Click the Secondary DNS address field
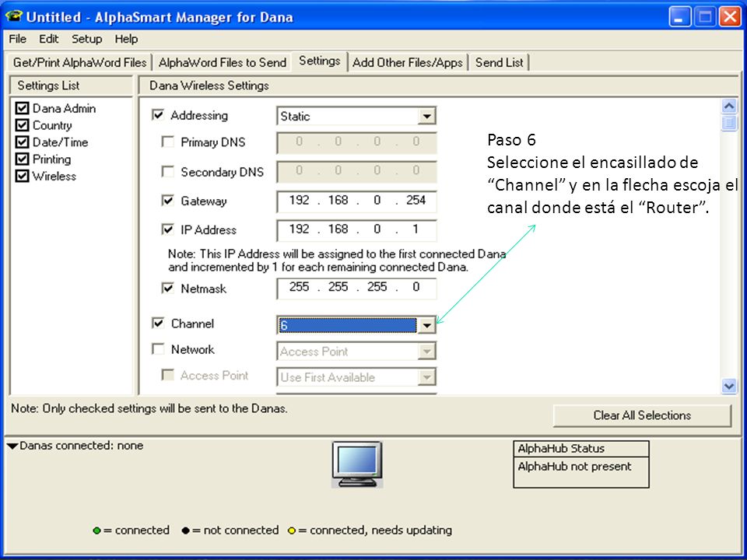Screen dimensions: 747x560 (356, 171)
